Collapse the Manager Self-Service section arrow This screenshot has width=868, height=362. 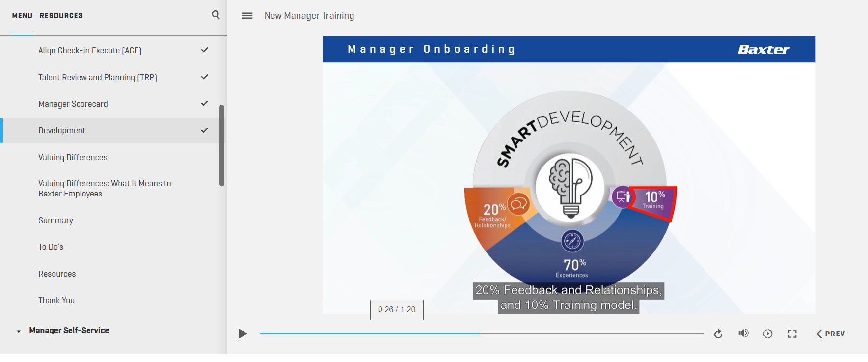19,331
